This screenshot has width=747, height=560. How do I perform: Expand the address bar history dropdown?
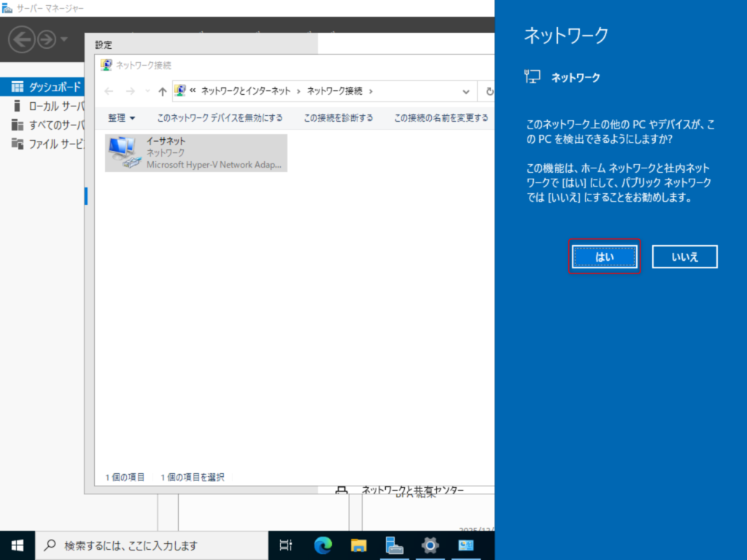pos(466,91)
